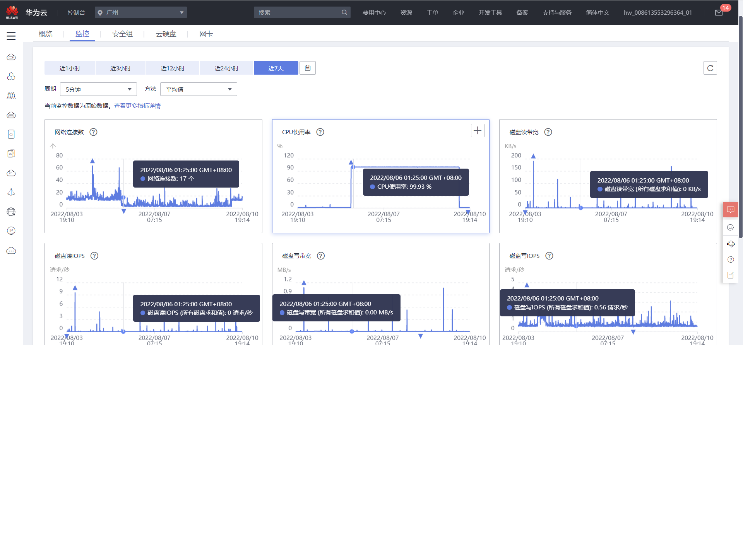Open the mail notifications icon
Screen dimensions: 743x560
719,13
